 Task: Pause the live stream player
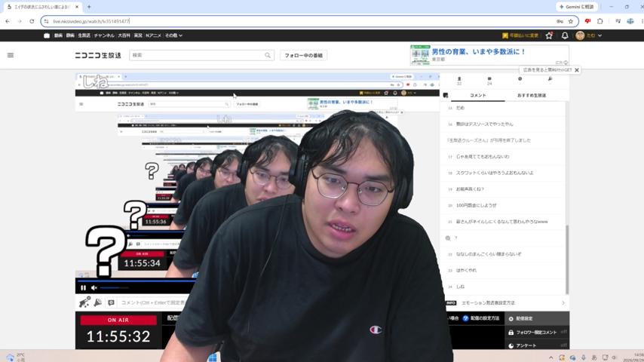point(84,287)
